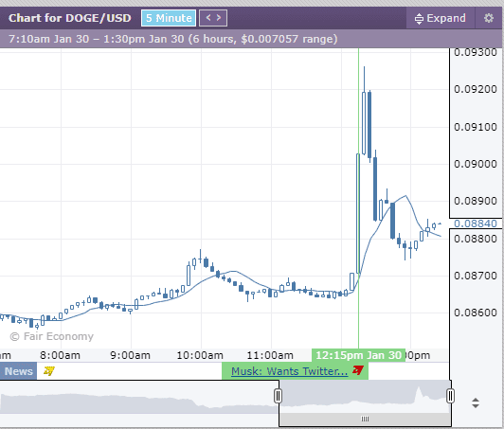Select the News label tab
The width and height of the screenshot is (504, 429).
click(18, 371)
